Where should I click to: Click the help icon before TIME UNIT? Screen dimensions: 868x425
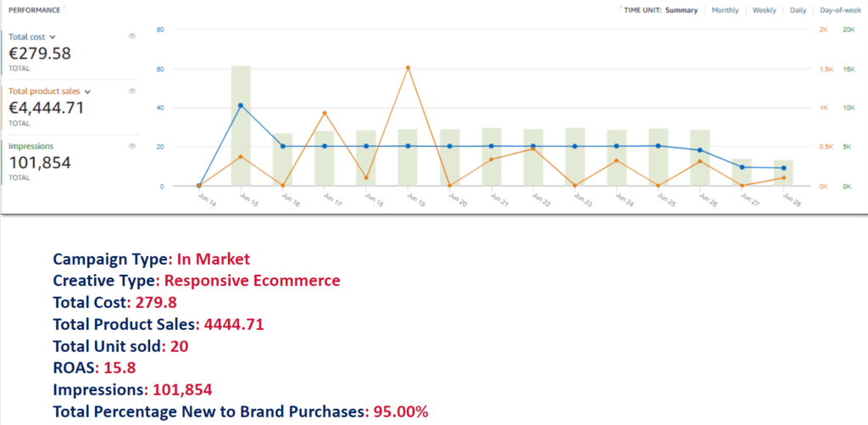621,8
